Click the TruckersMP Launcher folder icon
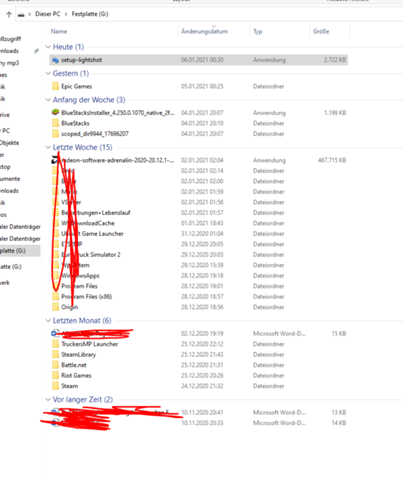This screenshot has width=403, height=480. tap(55, 344)
